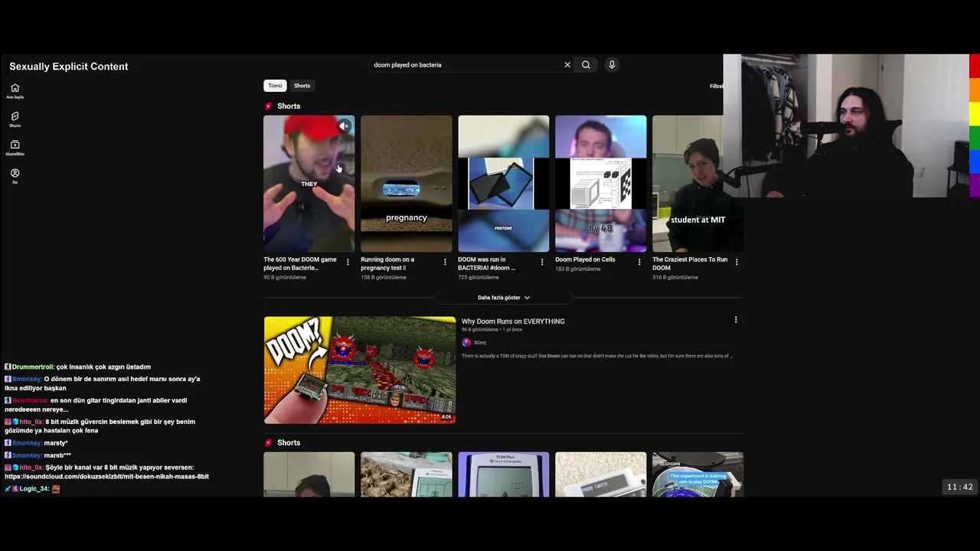Click the Logic_34 username in chat
Image resolution: width=980 pixels, height=551 pixels.
(x=34, y=488)
